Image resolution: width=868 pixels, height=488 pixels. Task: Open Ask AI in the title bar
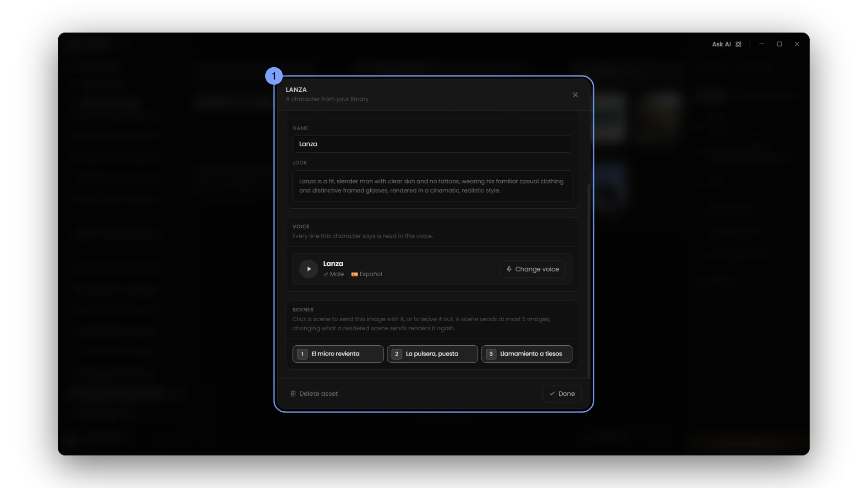pyautogui.click(x=726, y=44)
